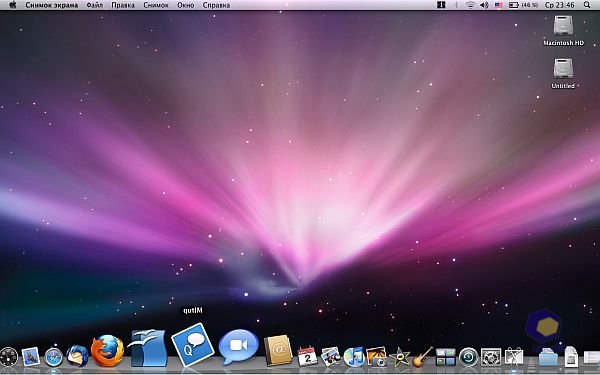
Task: Click the clock showing Ср 23:46
Action: 559,5
